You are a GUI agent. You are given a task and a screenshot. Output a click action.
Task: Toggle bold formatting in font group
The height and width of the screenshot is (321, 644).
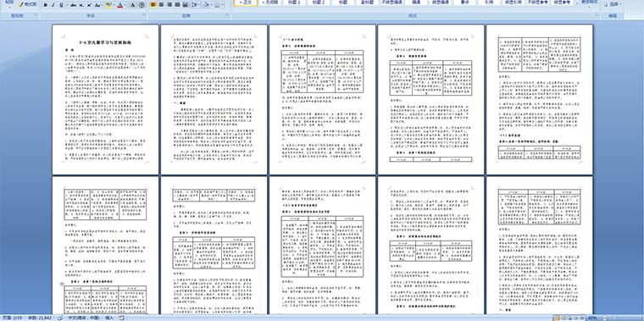click(45, 5)
